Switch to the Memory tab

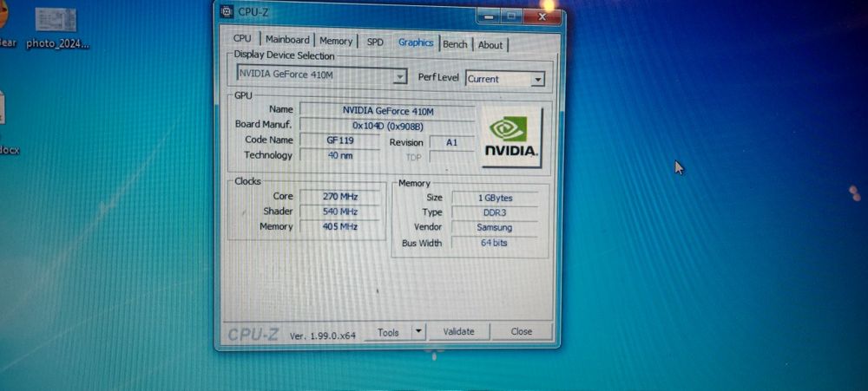click(335, 41)
